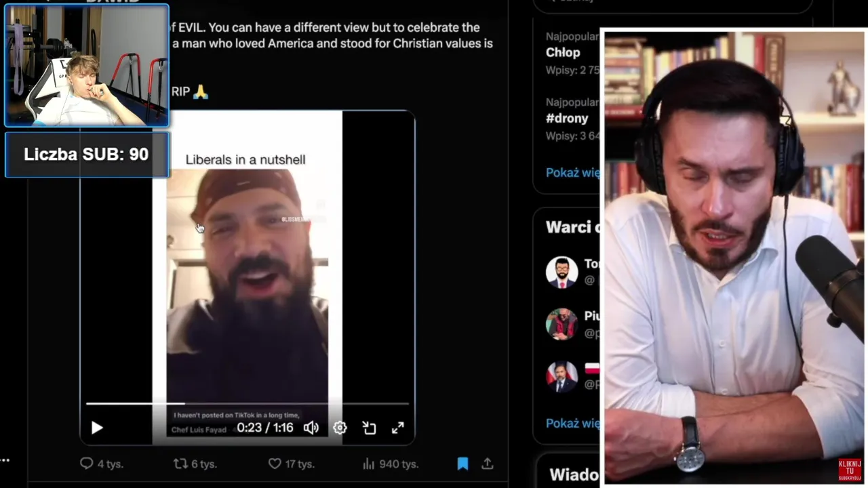Play the embedded video
Image resolution: width=868 pixels, height=488 pixels.
click(x=97, y=428)
